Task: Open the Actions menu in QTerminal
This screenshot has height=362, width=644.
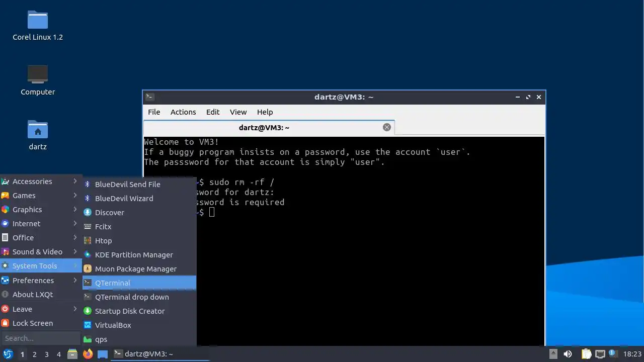Action: [x=183, y=112]
